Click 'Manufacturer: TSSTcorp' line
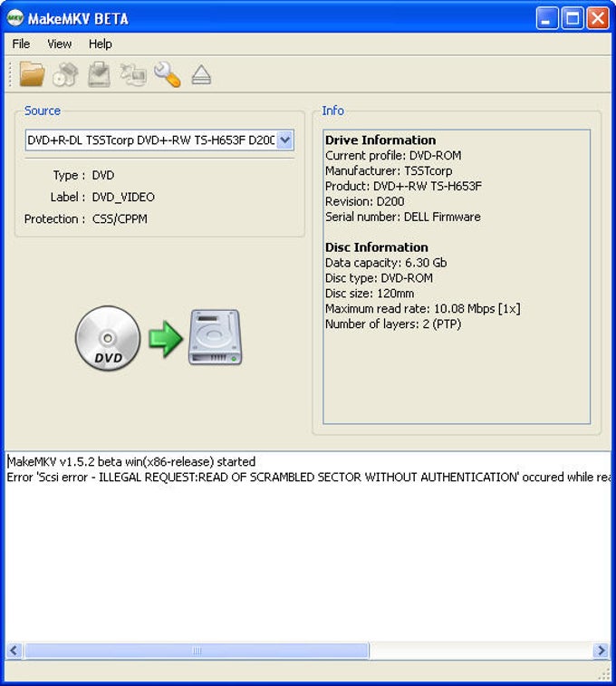Viewport: 616px width, 686px height. point(389,170)
